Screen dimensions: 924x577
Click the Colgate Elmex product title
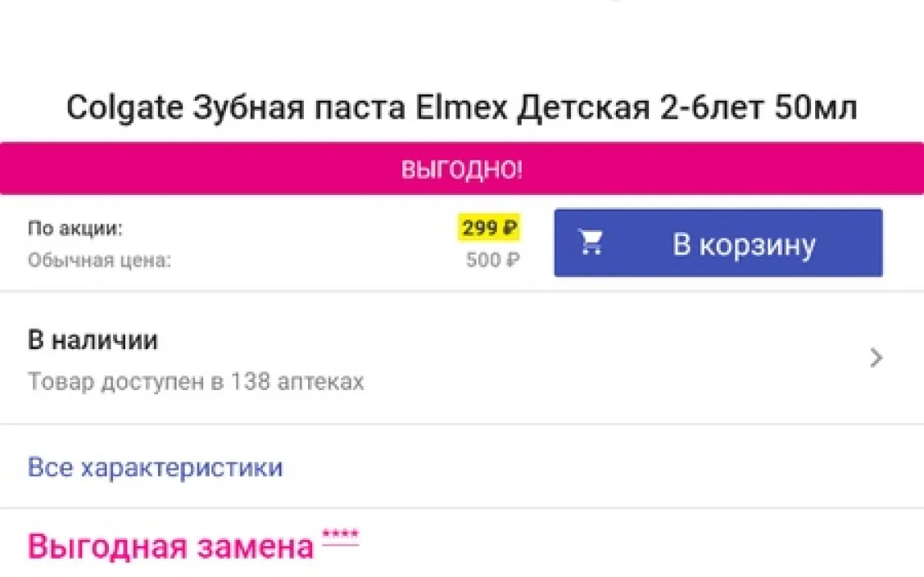[x=461, y=108]
